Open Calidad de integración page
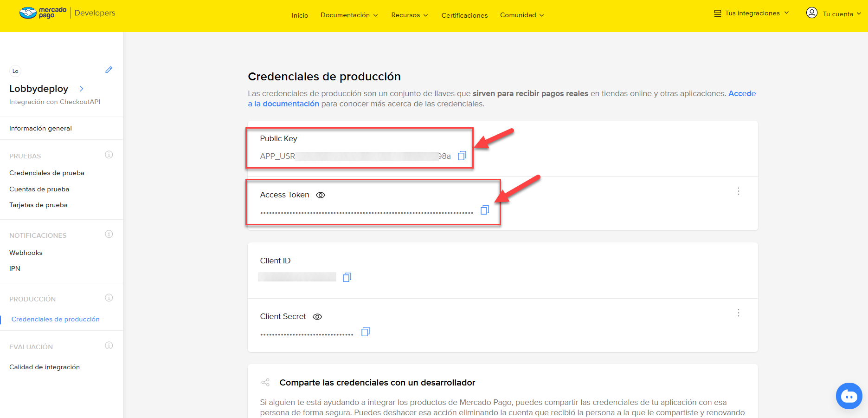The image size is (868, 418). (45, 367)
